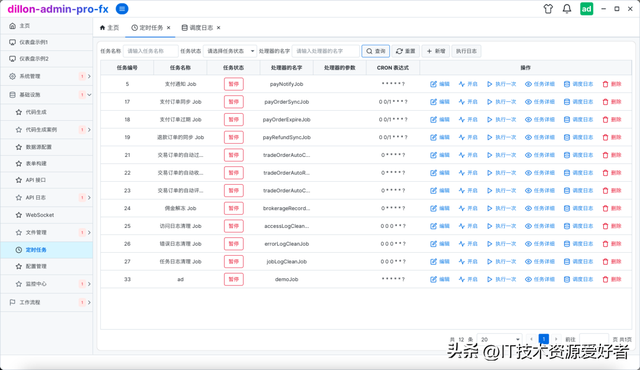Toggle 开启 for payRefundSyncJob
The width and height of the screenshot is (640, 370).
click(468, 137)
